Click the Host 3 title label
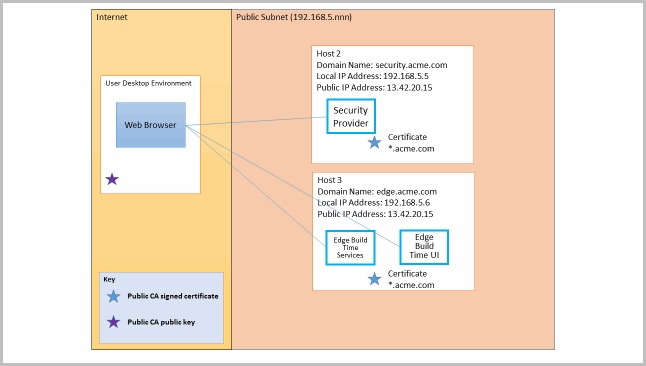646x366 pixels. click(x=330, y=180)
